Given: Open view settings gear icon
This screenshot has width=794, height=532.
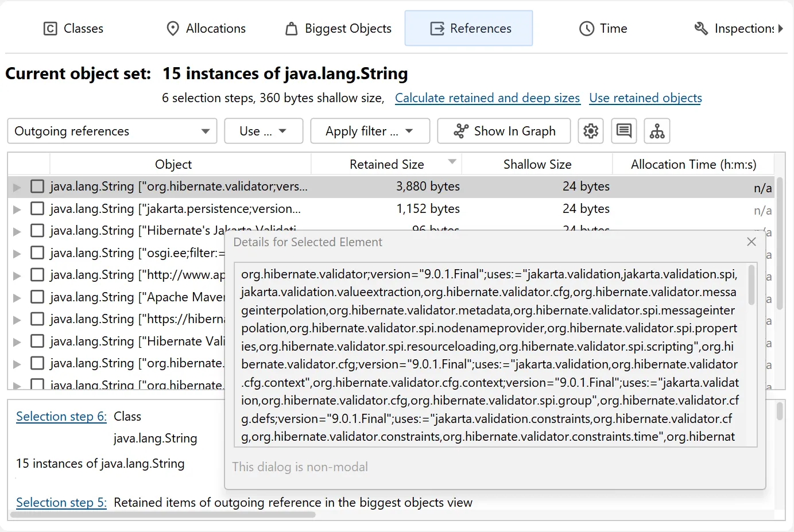Looking at the screenshot, I should tap(591, 131).
